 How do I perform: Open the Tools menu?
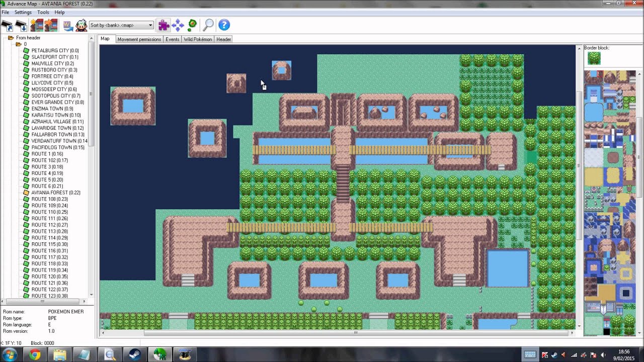(43, 12)
